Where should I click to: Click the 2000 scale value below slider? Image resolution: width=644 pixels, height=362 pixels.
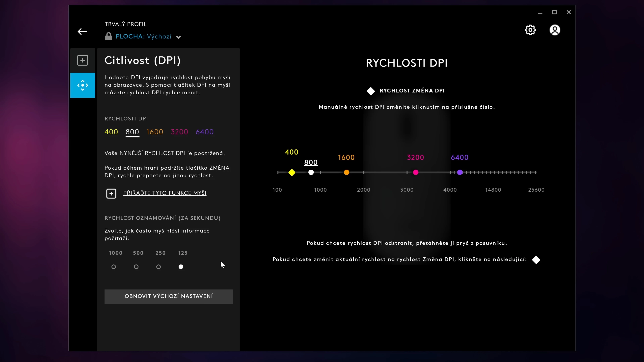point(363,190)
